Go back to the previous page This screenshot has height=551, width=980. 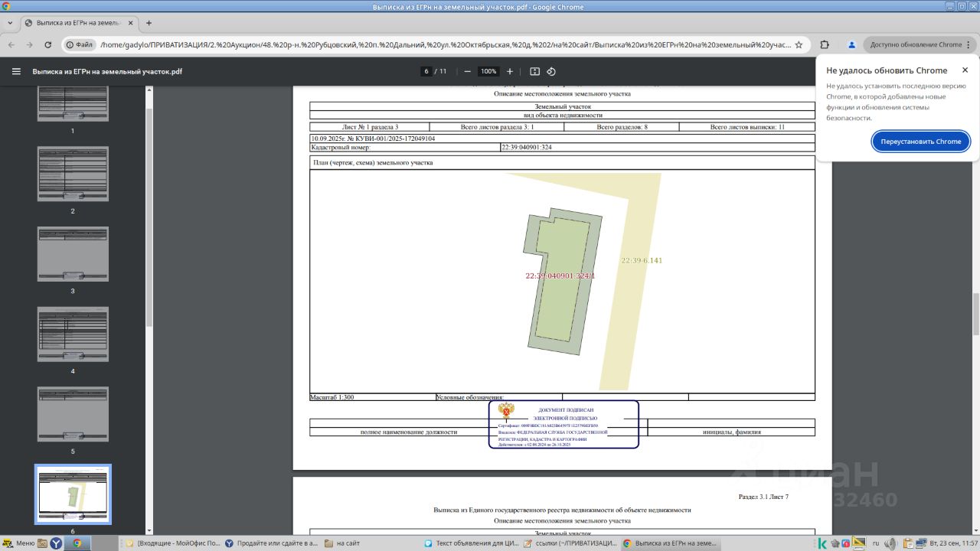click(x=11, y=45)
